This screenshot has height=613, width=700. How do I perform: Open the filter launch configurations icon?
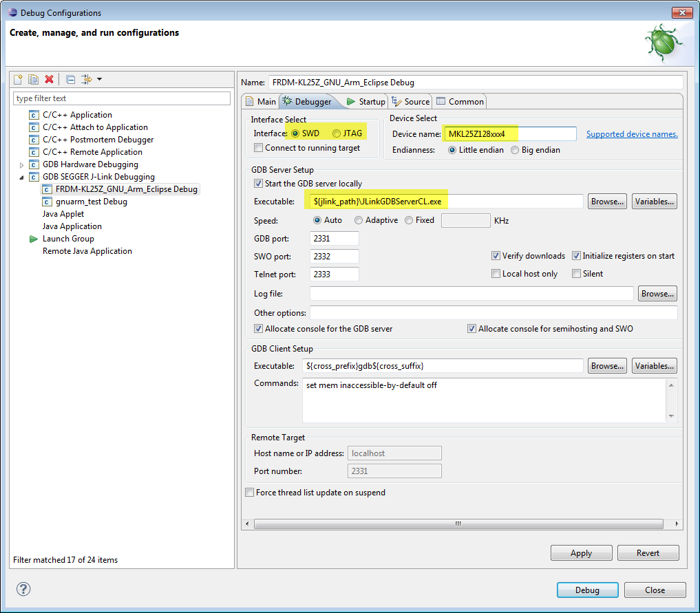pos(86,80)
